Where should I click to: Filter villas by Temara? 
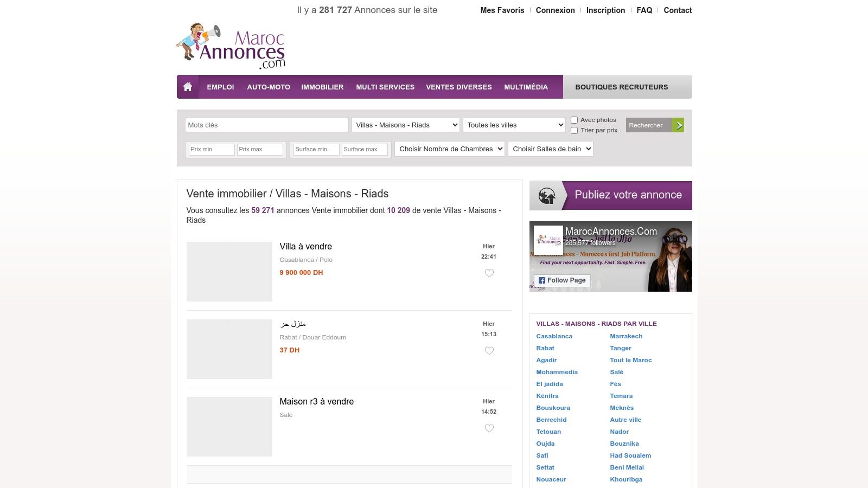click(621, 396)
